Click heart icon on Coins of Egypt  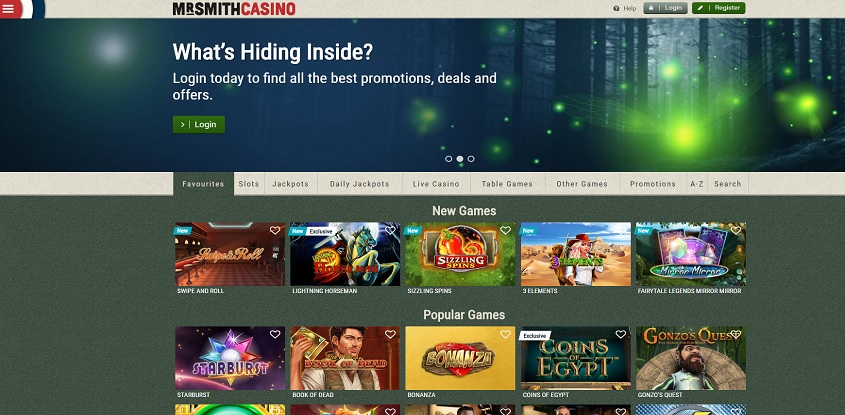(x=621, y=334)
